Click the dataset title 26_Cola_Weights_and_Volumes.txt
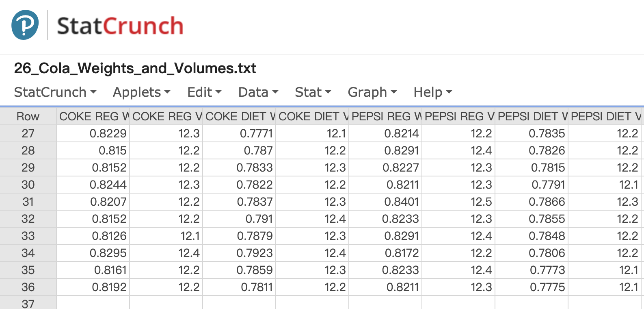This screenshot has height=309, width=644. 135,68
